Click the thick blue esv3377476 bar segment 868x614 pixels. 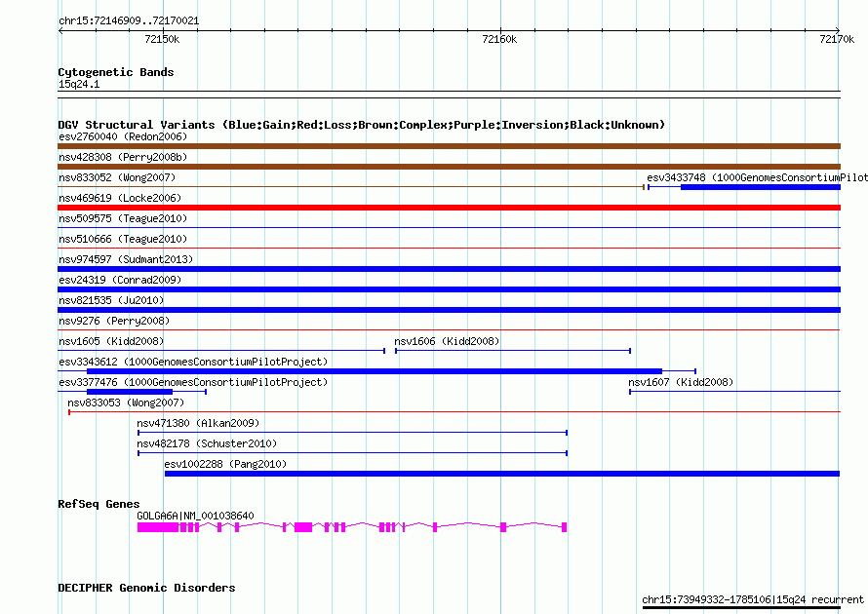click(130, 392)
